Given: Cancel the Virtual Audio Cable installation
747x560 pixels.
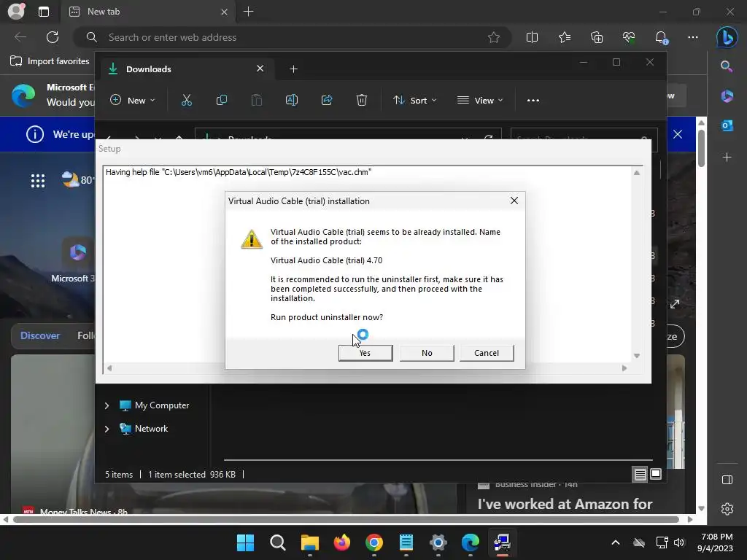Looking at the screenshot, I should 487,353.
